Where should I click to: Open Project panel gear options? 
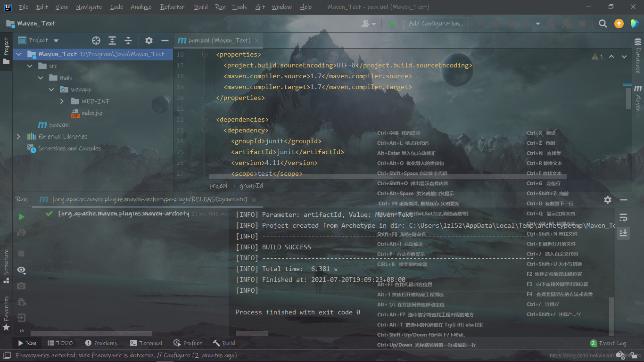point(149,41)
